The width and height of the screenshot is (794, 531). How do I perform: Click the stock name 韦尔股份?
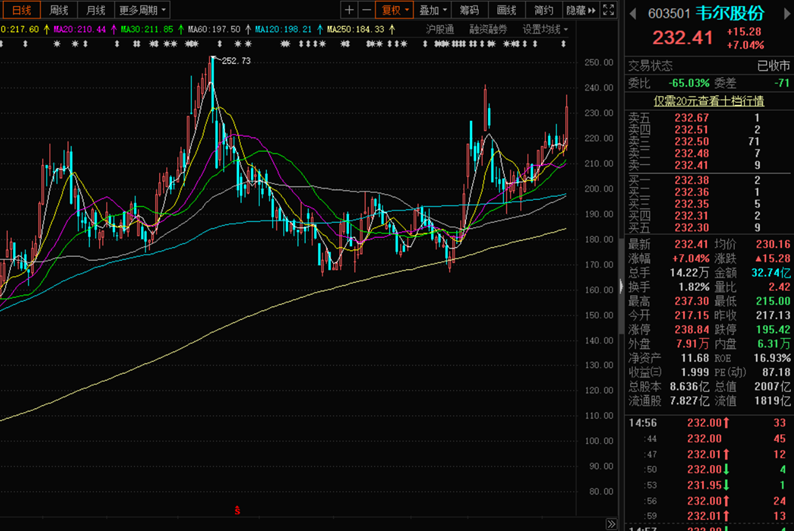(730, 13)
